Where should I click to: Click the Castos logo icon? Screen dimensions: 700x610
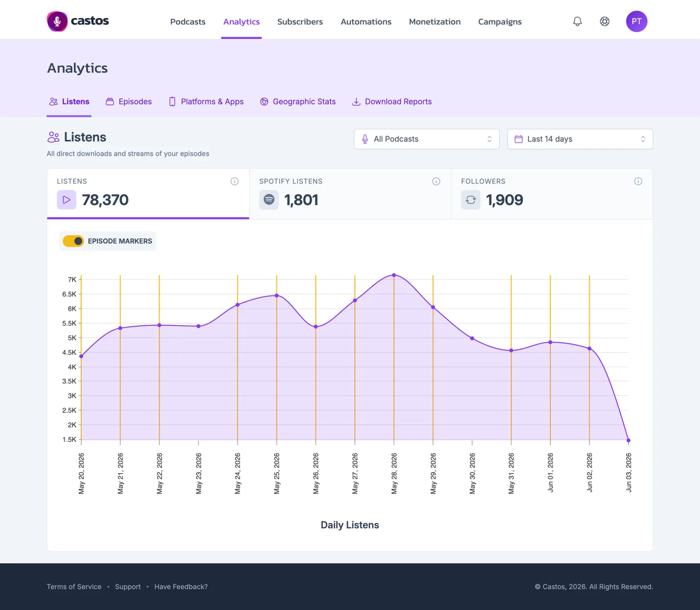57,21
